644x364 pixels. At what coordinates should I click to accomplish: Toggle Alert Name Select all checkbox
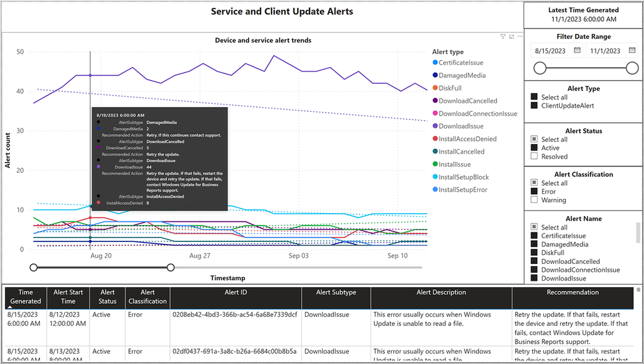click(x=534, y=227)
